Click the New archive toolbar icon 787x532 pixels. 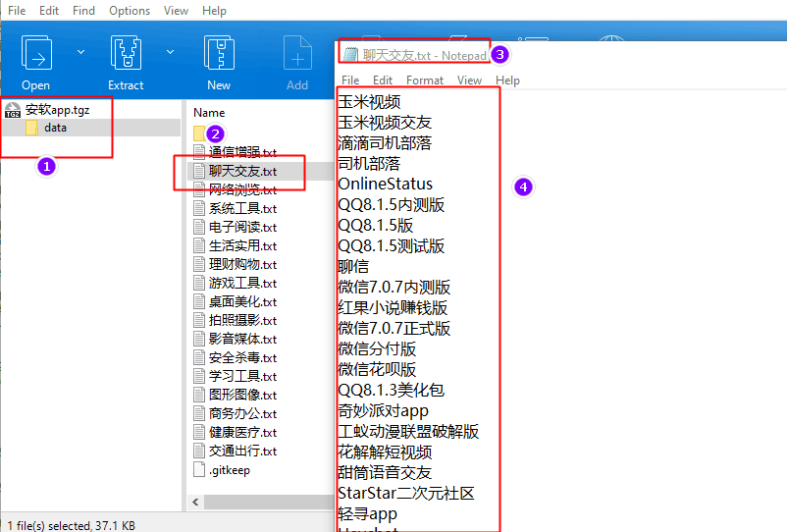tap(219, 53)
